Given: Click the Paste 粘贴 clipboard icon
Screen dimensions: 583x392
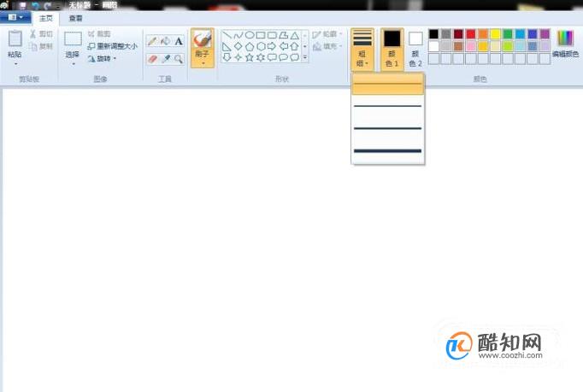Looking at the screenshot, I should 15,39.
